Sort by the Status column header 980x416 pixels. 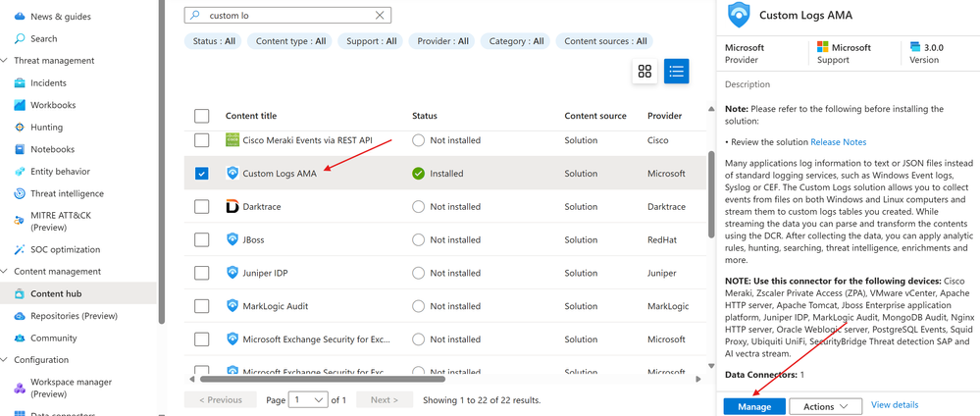[425, 116]
